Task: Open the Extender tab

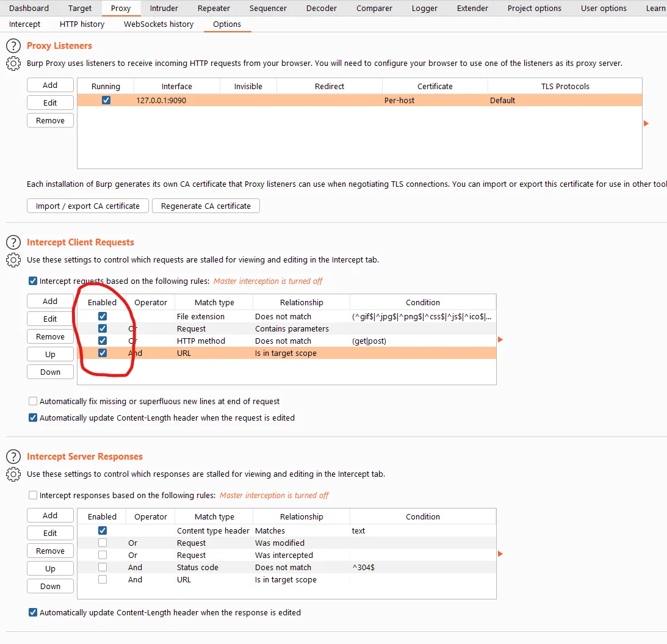Action: [472, 8]
